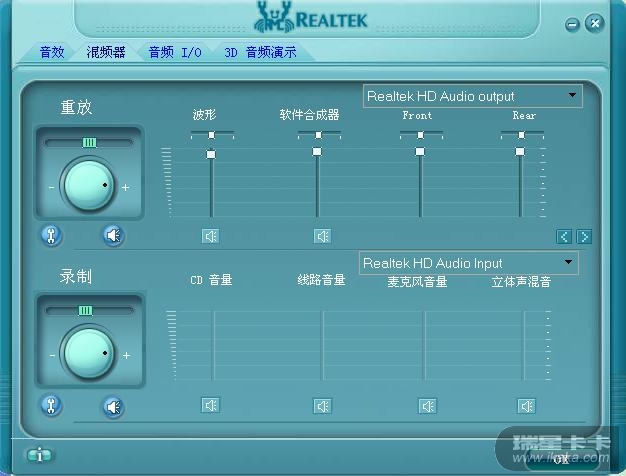Mute the 立体声混音 recording channel
Screen dimensions: 626x476
tap(527, 406)
